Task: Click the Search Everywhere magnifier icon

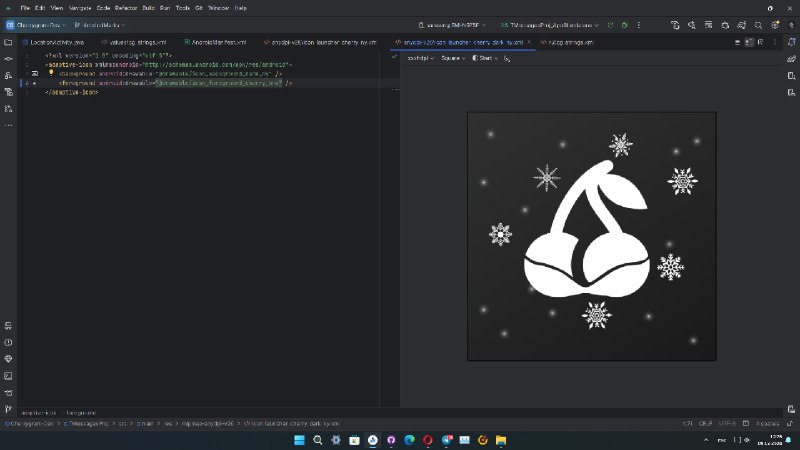Action: click(x=758, y=25)
